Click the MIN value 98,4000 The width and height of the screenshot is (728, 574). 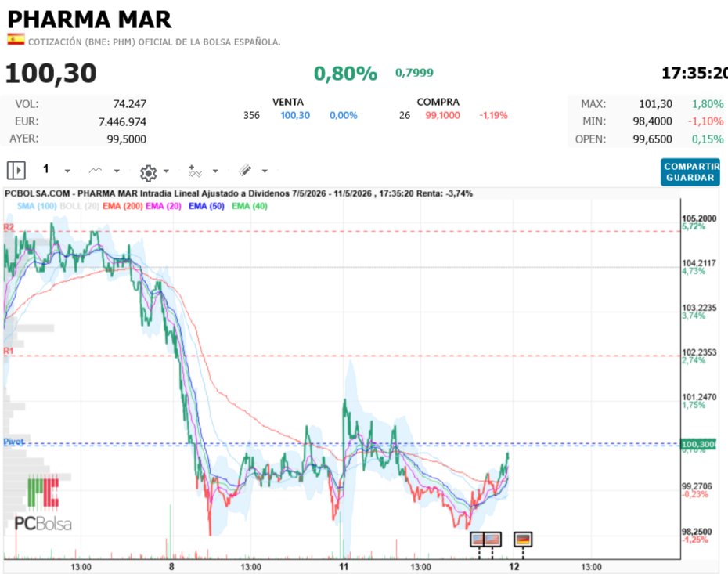pos(652,121)
